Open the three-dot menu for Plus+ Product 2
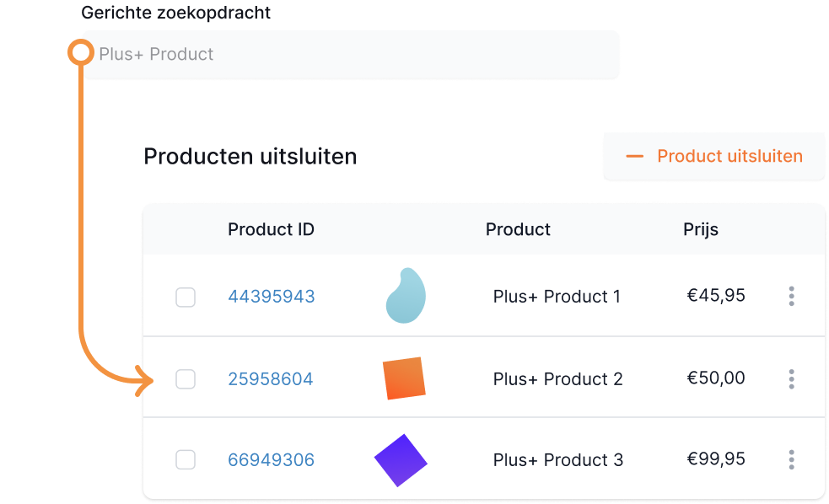 791,379
